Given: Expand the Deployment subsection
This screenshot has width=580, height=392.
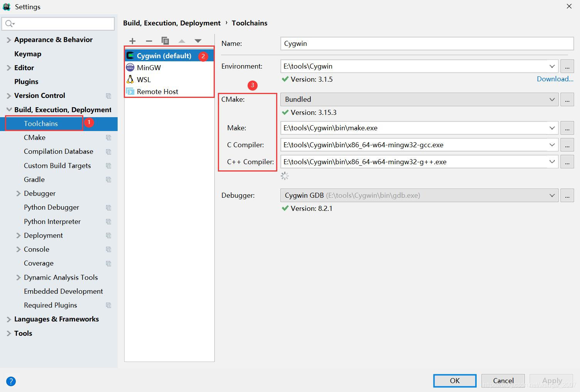Looking at the screenshot, I should pyautogui.click(x=18, y=236).
